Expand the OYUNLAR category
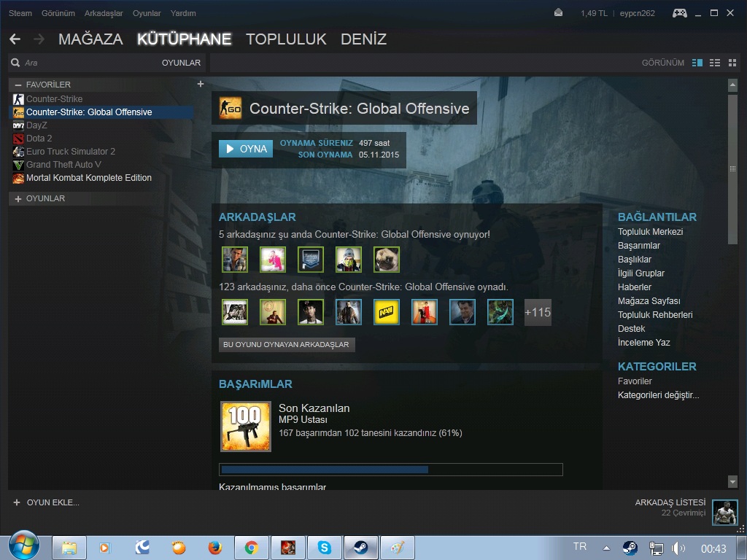The image size is (747, 560). pyautogui.click(x=18, y=198)
